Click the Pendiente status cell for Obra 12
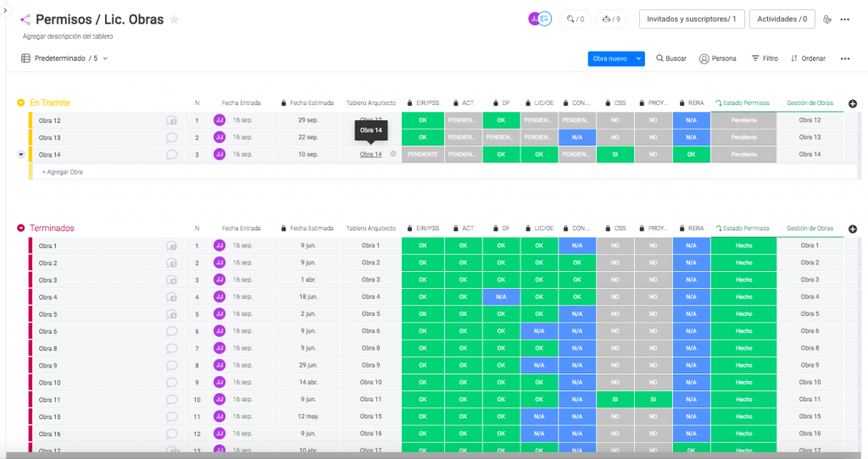868x459 pixels. [743, 120]
